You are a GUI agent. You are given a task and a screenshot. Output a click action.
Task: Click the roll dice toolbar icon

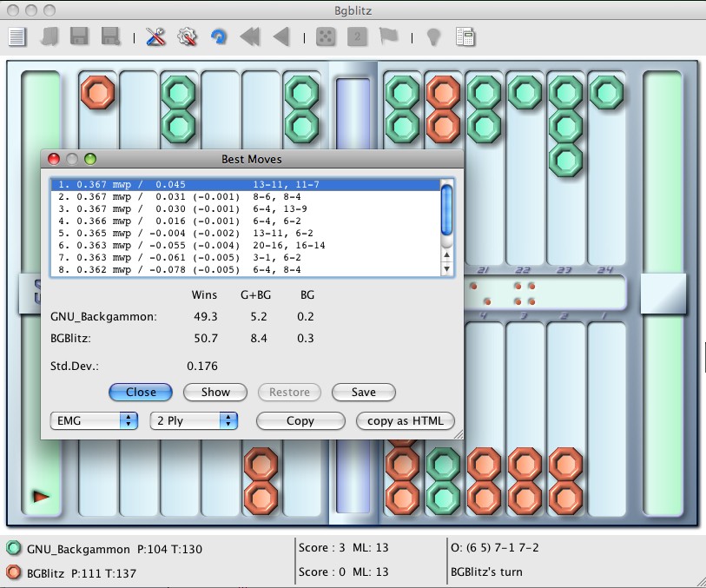point(326,36)
